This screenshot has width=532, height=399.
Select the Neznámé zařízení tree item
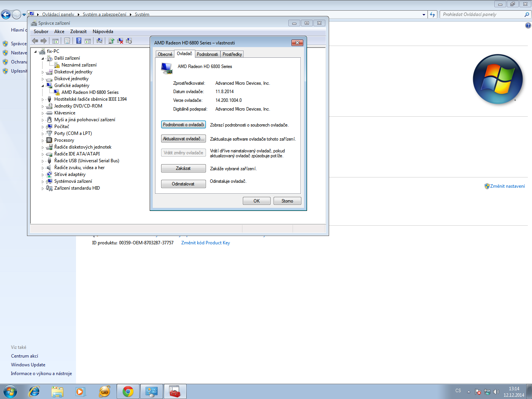(x=79, y=65)
